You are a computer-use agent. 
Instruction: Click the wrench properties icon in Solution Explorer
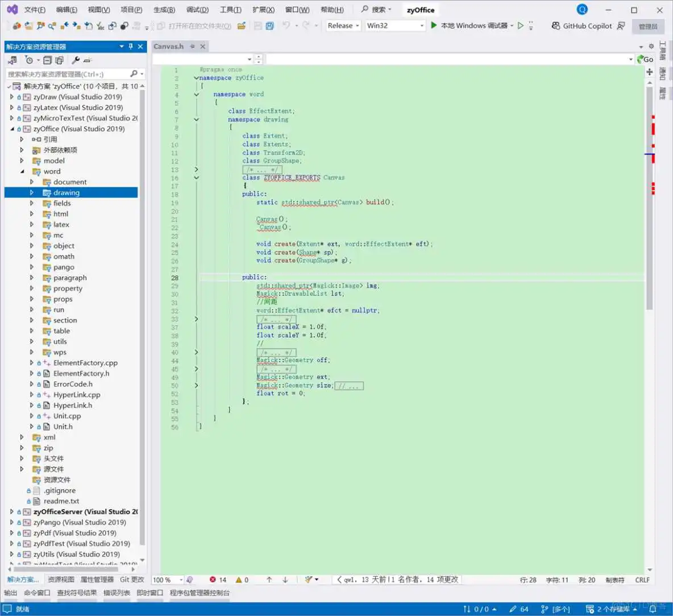coord(75,60)
